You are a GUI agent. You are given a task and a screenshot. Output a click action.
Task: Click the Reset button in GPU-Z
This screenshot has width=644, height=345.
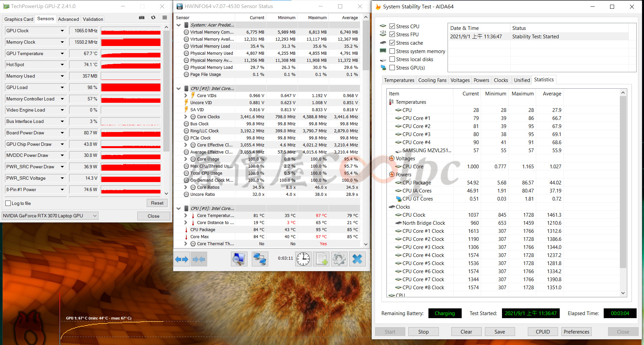point(157,203)
